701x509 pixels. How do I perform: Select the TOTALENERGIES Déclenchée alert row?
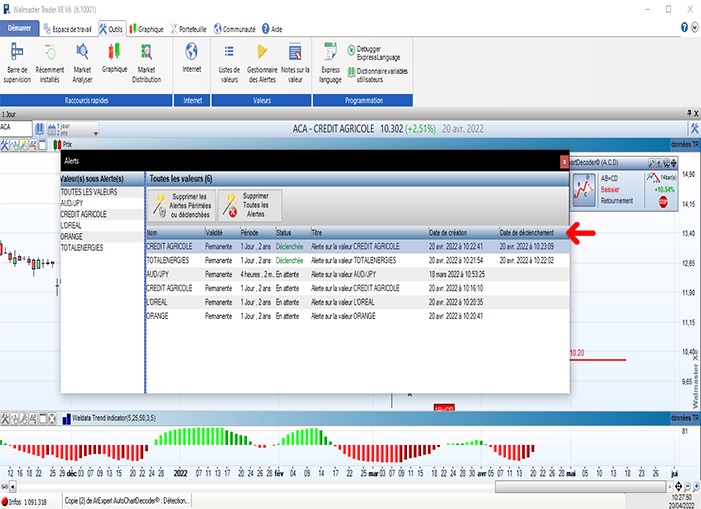(x=358, y=261)
